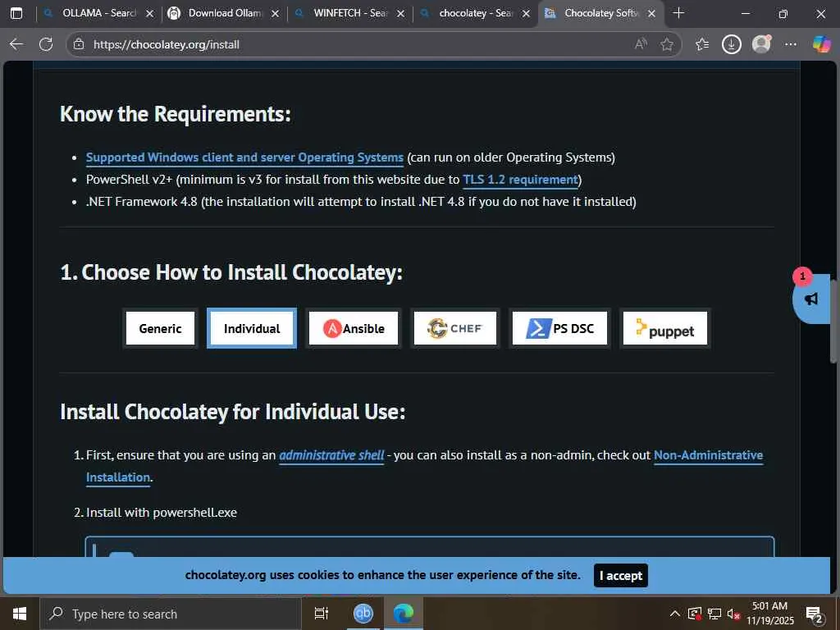
Task: Open the announcements megaphone icon
Action: pos(811,299)
